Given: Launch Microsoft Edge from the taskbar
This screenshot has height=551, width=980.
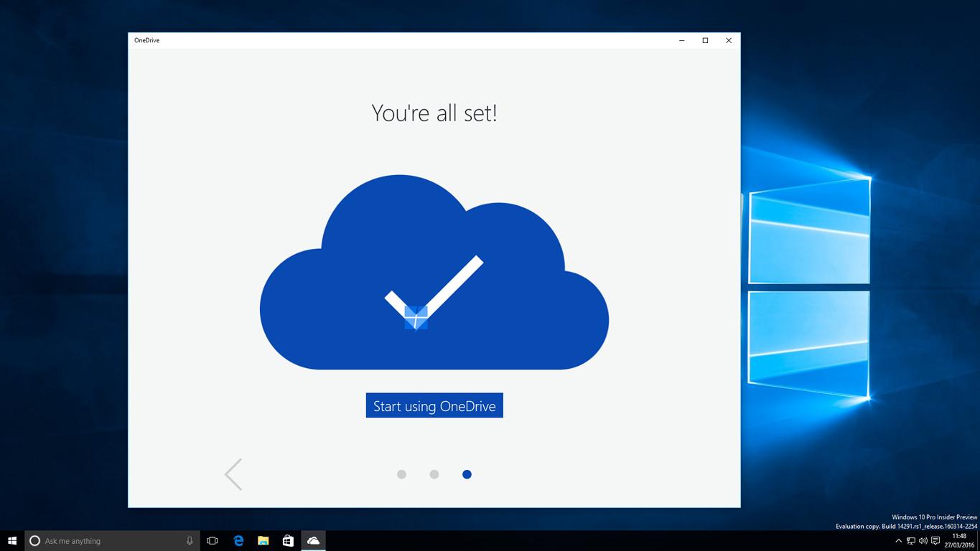Looking at the screenshot, I should [238, 541].
